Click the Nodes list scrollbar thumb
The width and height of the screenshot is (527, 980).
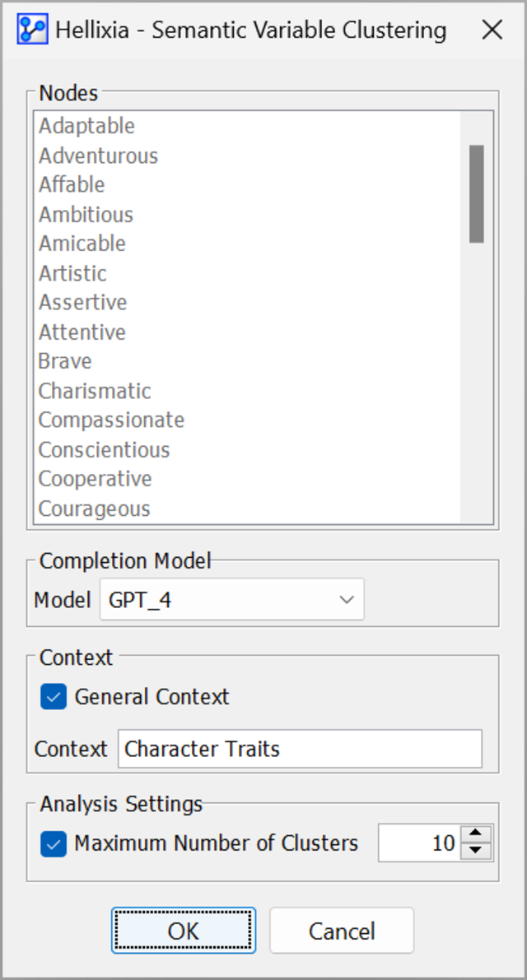476,193
